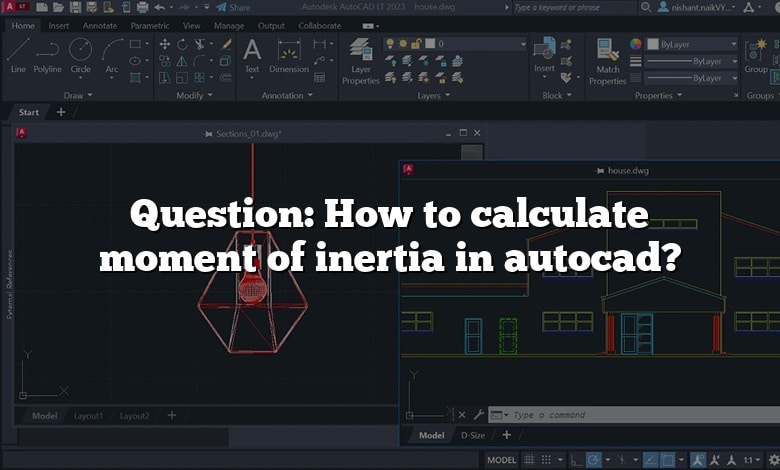This screenshot has height=470, width=780.
Task: Activate the Rotate tool
Action: pyautogui.click(x=182, y=44)
